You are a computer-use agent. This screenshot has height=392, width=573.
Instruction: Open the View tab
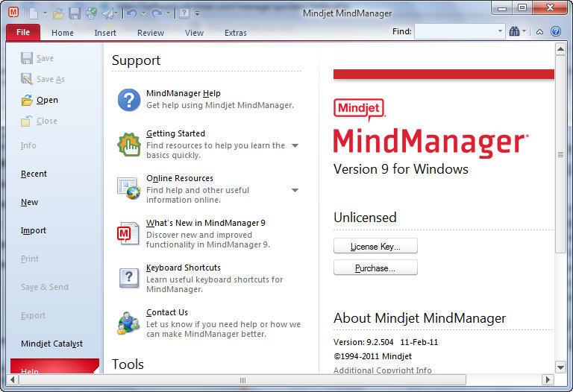point(194,33)
